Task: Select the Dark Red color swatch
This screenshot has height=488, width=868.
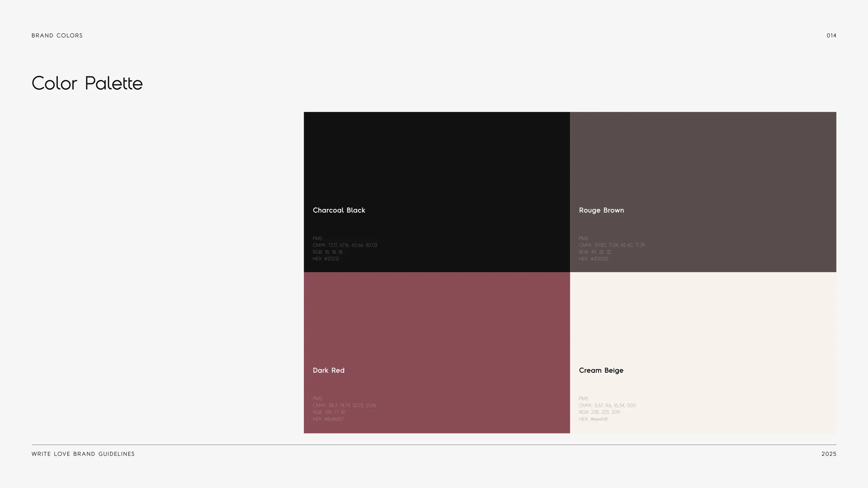Action: point(437,352)
